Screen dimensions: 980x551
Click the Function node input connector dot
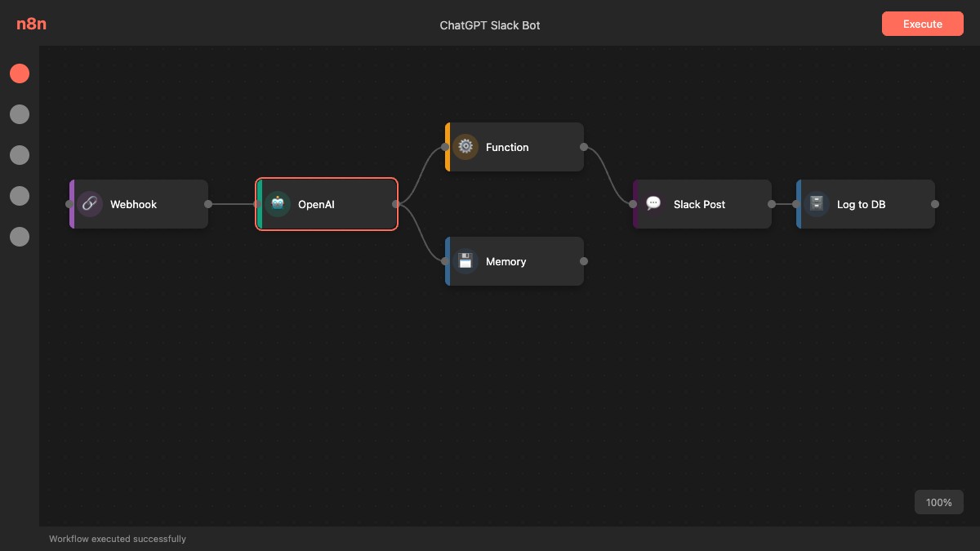click(445, 147)
